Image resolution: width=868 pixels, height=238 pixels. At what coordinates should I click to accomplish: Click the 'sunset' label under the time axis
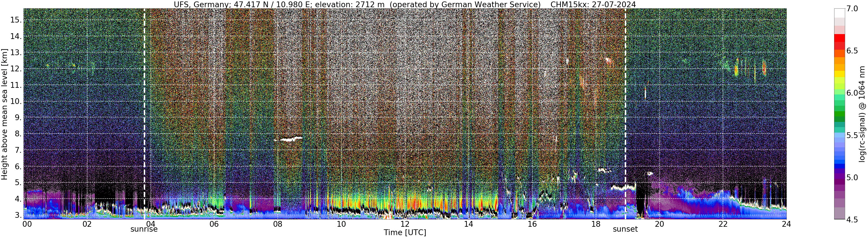point(625,229)
